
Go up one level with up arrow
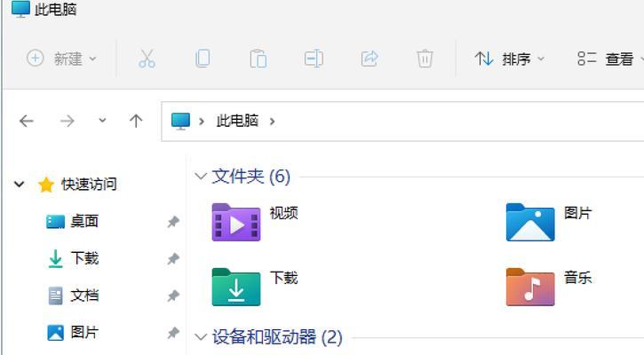[136, 121]
